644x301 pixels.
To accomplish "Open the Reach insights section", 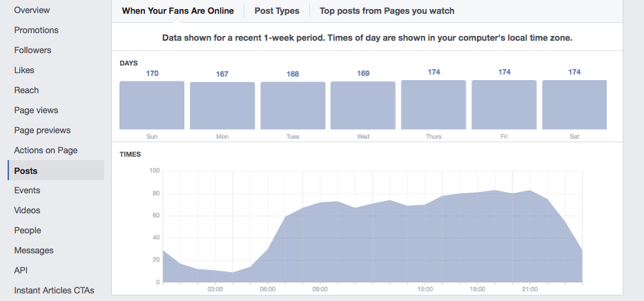I will coord(26,90).
